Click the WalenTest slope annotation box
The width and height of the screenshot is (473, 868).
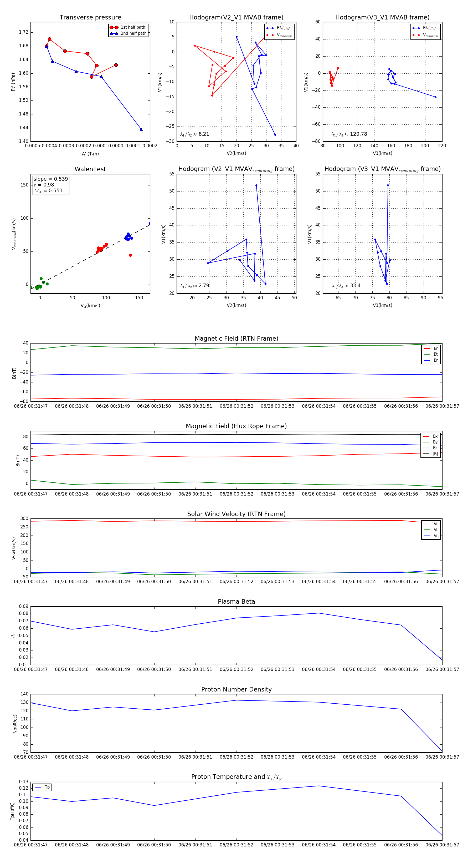(x=50, y=185)
